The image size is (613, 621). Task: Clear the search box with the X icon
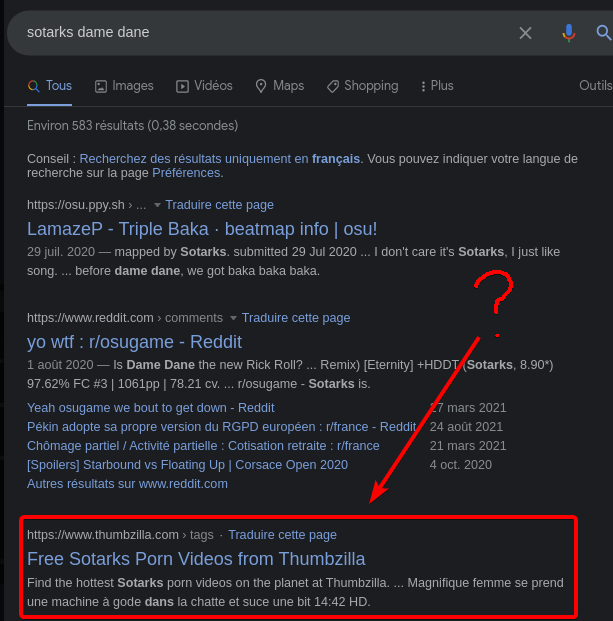point(525,33)
